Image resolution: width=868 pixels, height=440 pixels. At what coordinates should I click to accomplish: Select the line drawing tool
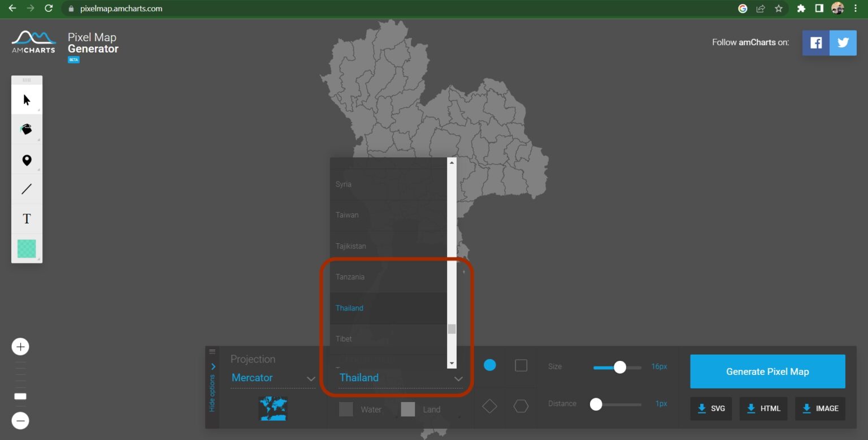(x=26, y=188)
